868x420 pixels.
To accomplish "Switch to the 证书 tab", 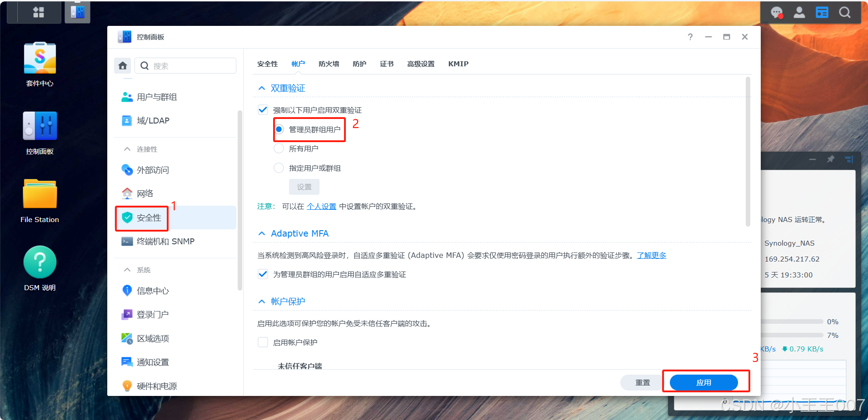I will (387, 64).
